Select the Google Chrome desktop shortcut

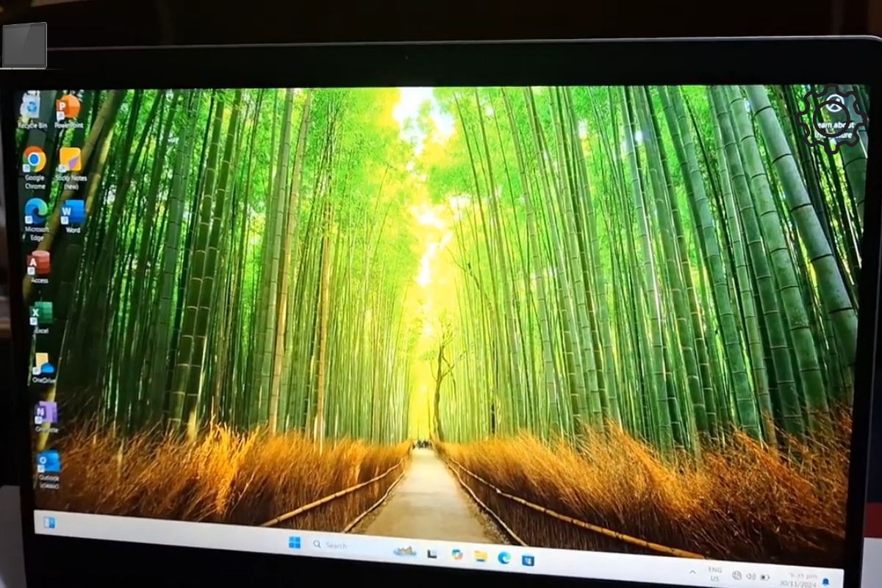coord(34,167)
